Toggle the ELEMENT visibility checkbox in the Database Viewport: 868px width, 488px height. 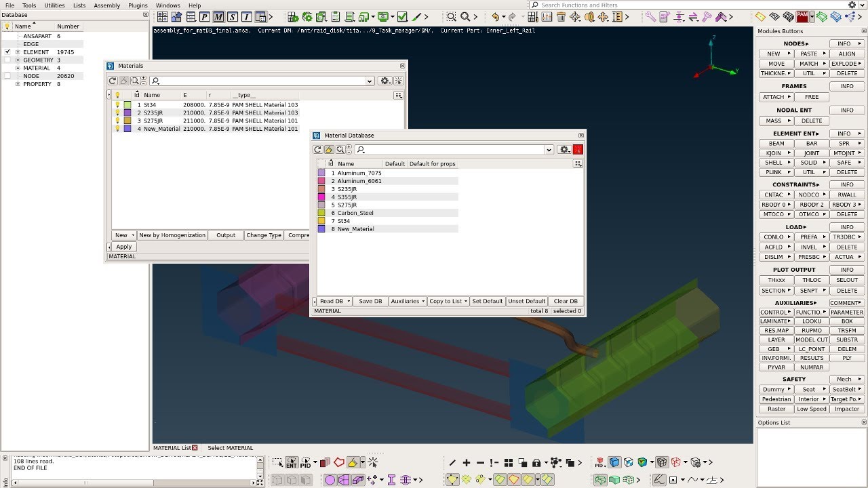[7, 52]
